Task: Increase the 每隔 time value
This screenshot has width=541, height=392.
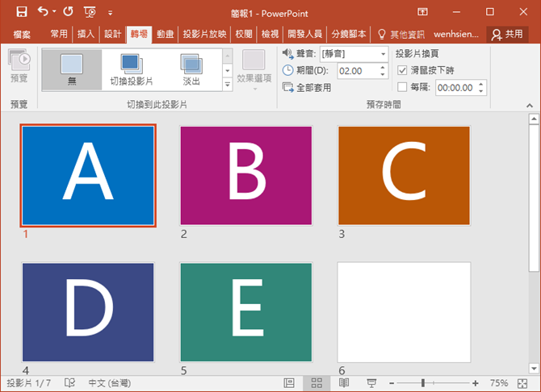Action: point(481,84)
